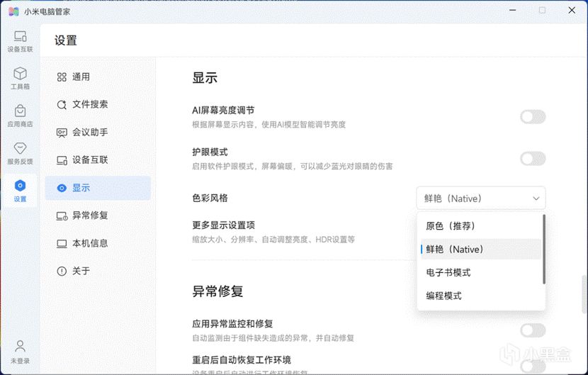Screen dimensions: 588x375
Task: Switch to the 通用 settings tab
Action: (x=98, y=77)
